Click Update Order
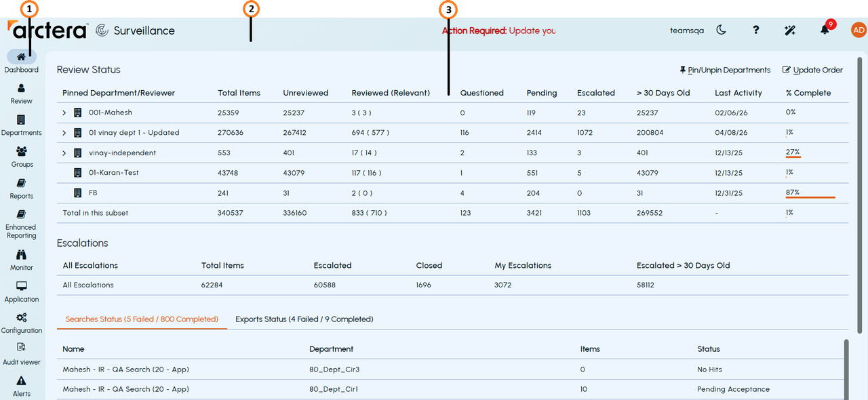 [812, 70]
